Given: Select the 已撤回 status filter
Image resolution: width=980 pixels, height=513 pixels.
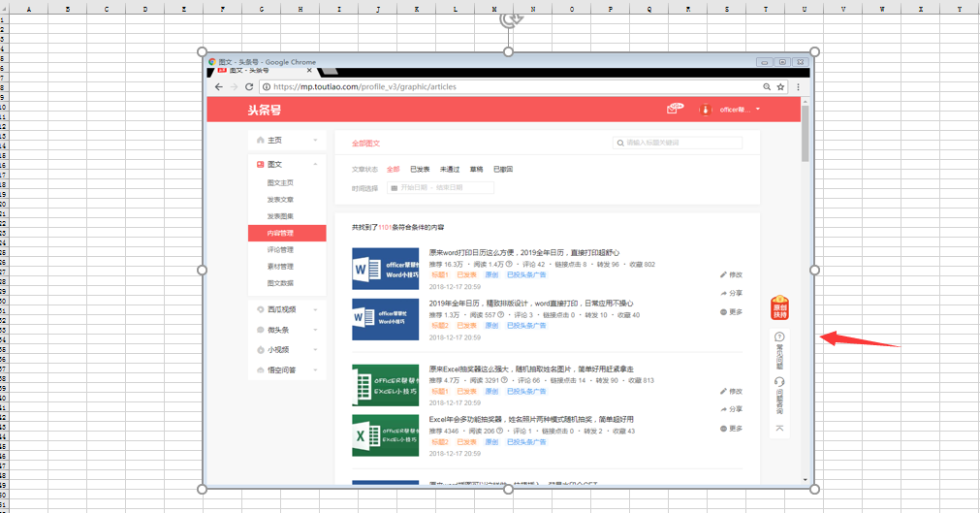Looking at the screenshot, I should click(x=503, y=169).
